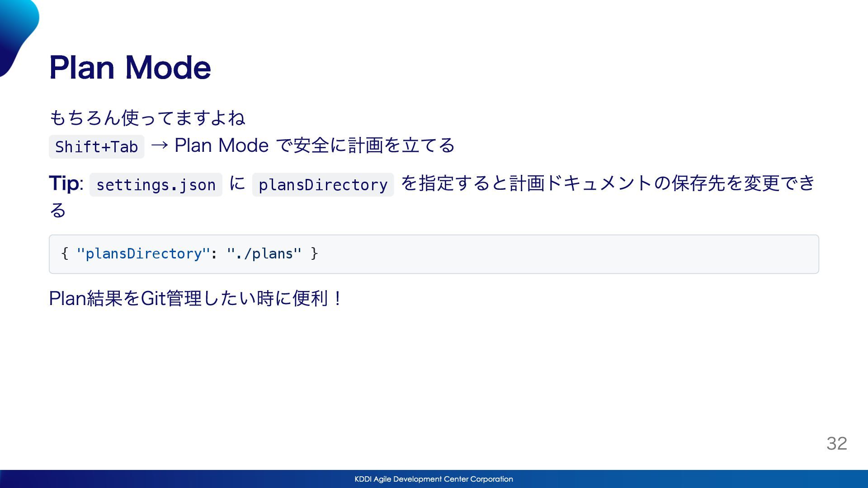Click the settings.json inline code label
Viewport: 868px width, 488px height.
coord(156,185)
